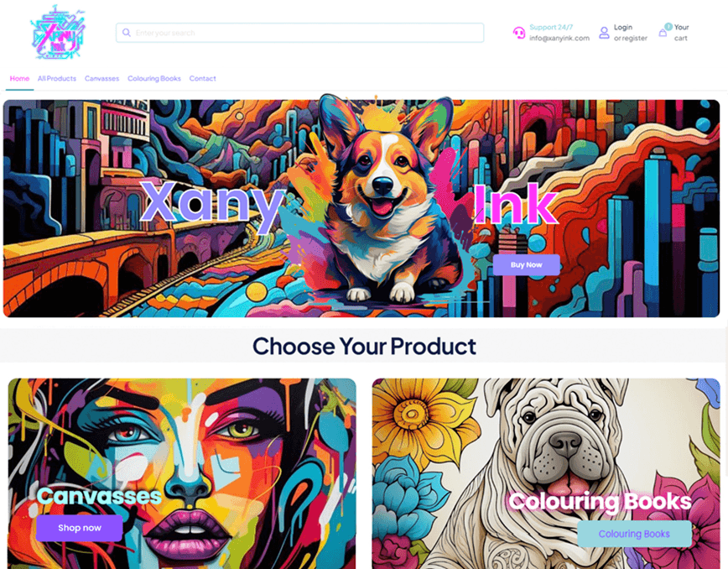Click the search magnifier icon
This screenshot has width=728, height=569.
tap(127, 33)
